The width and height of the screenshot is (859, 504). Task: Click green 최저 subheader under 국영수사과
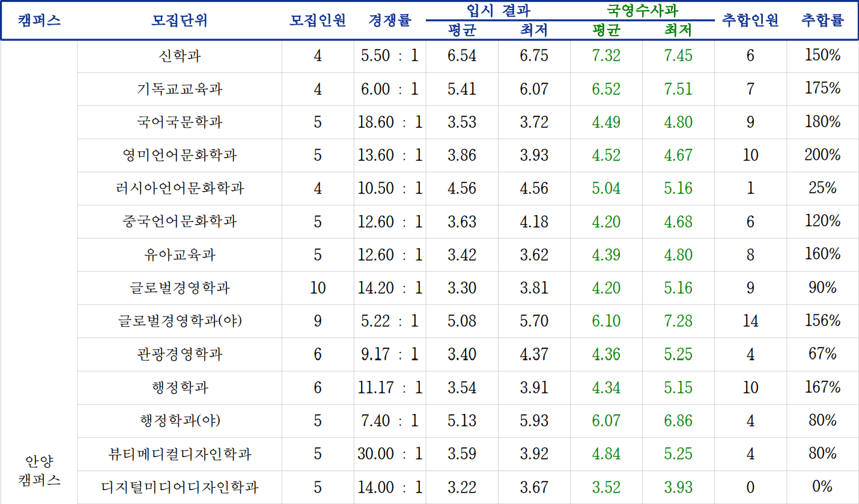point(678,30)
